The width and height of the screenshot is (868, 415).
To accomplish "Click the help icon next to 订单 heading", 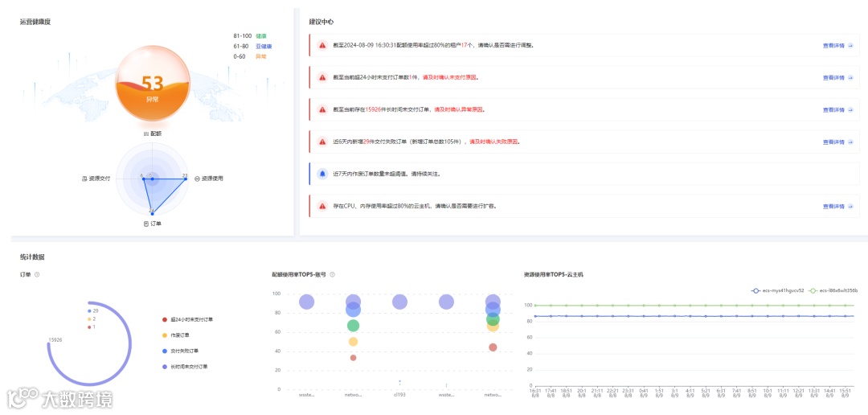I will (x=36, y=274).
